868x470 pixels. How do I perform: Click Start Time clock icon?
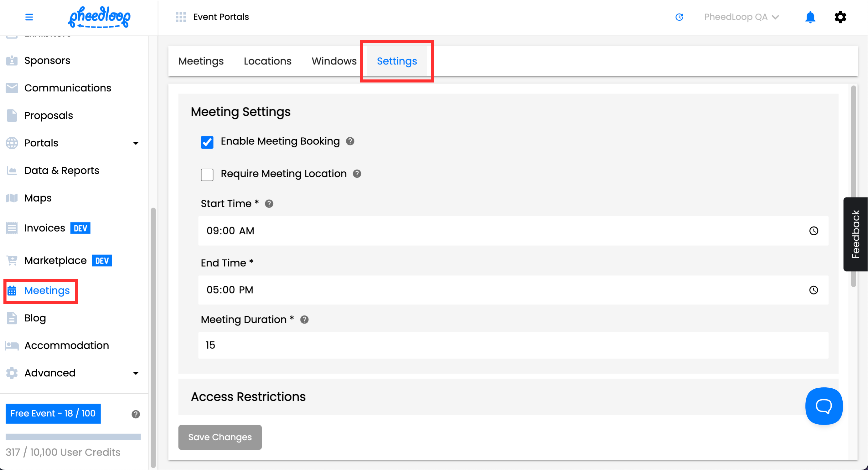pos(814,231)
